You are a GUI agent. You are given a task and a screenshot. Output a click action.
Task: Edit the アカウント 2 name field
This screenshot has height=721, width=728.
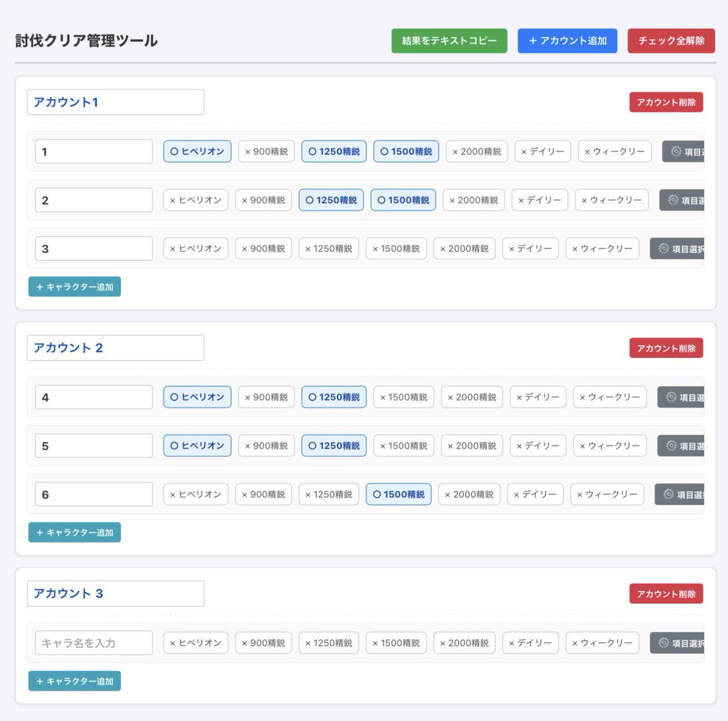115,348
